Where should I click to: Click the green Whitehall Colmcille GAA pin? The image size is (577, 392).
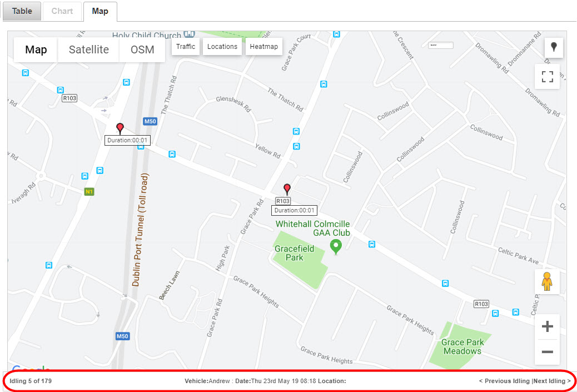[336, 247]
